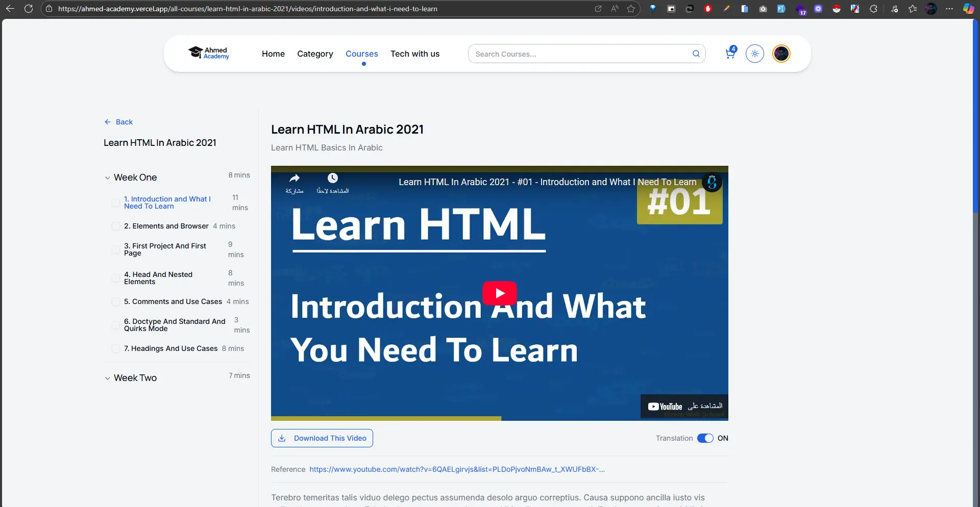
Task: Open the extensions puzzle piece menu
Action: pos(873,9)
